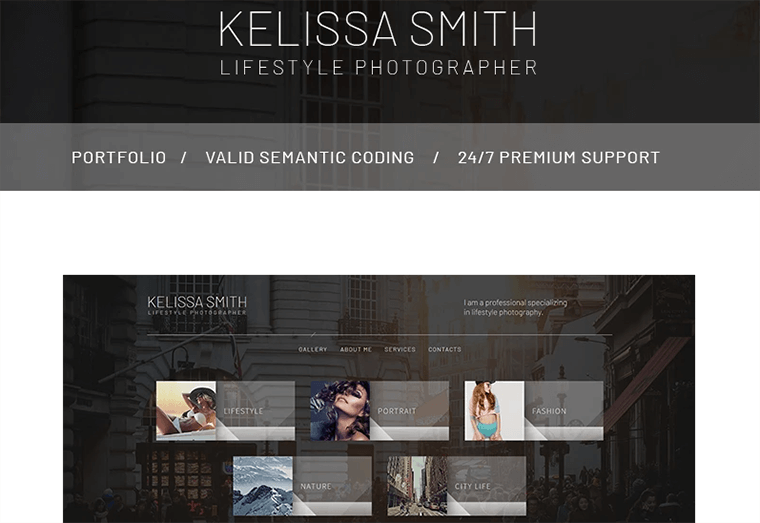This screenshot has width=760, height=523.
Task: Click the Nature category label
Action: click(x=316, y=486)
